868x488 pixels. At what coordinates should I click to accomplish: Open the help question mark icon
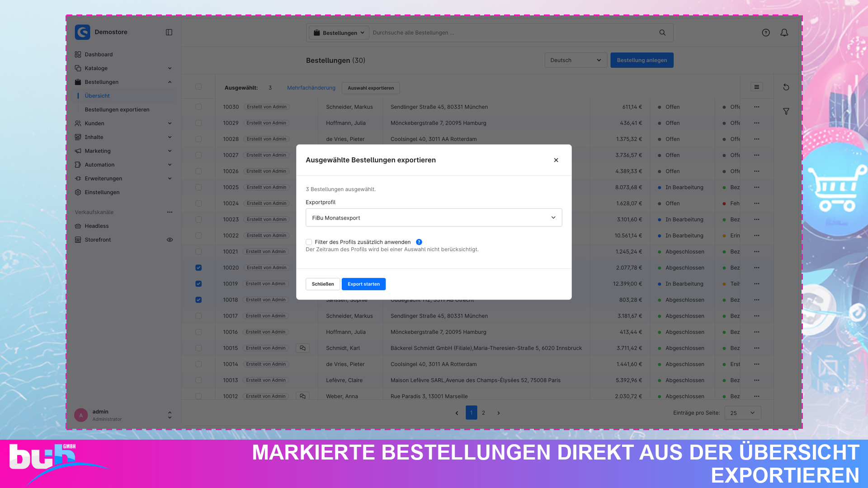click(766, 33)
